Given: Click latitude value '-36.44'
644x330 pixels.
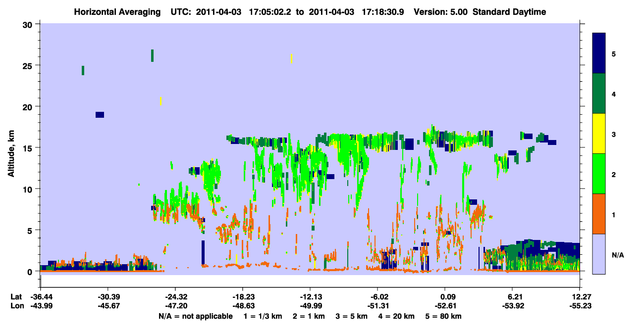Looking at the screenshot, I should coord(40,297).
